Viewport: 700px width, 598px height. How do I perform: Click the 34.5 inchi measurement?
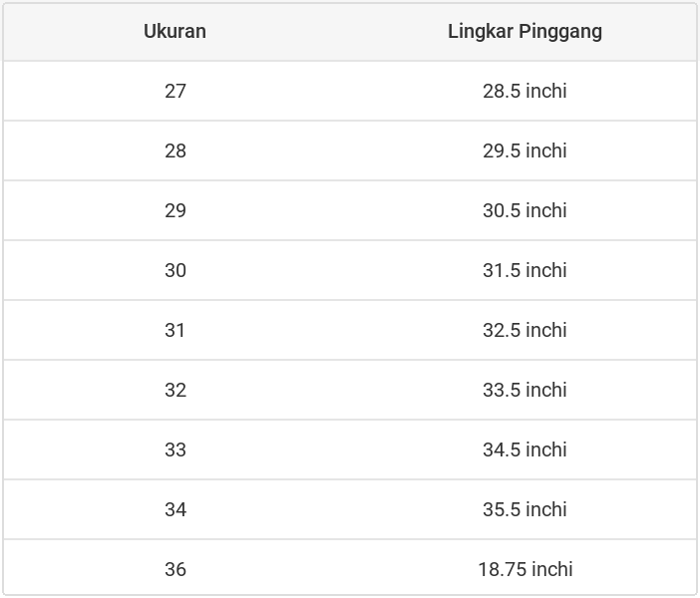click(525, 449)
